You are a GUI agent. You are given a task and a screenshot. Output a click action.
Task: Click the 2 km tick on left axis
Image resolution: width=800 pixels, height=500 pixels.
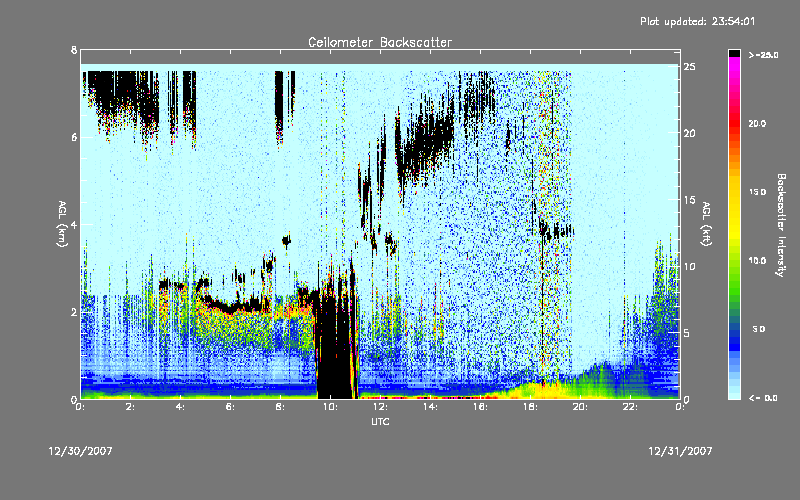pos(74,312)
